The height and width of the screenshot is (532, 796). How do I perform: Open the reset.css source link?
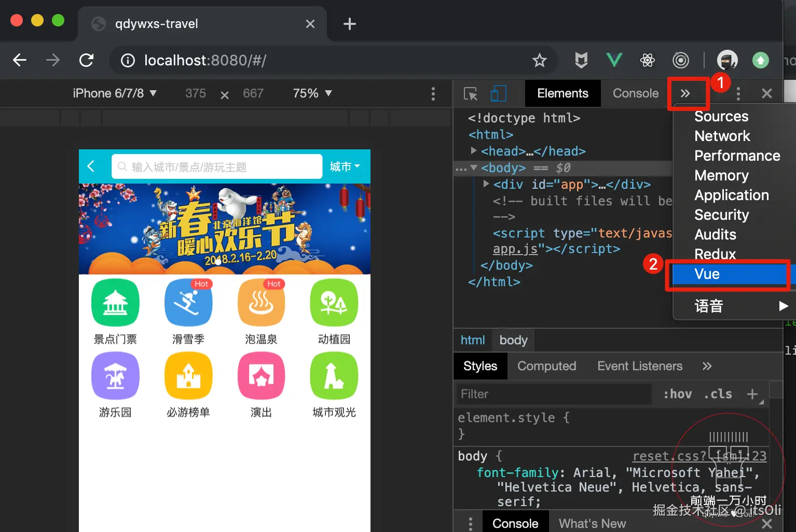tap(699, 456)
